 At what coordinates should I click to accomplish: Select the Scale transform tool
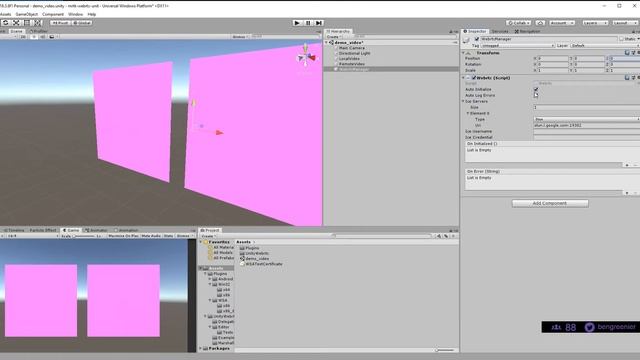point(16,23)
